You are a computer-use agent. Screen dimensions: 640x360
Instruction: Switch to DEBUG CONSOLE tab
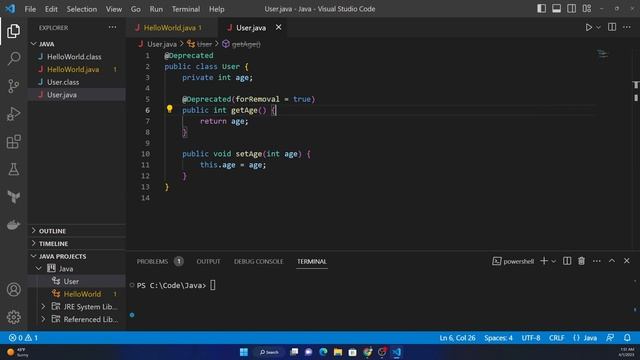pyautogui.click(x=258, y=261)
